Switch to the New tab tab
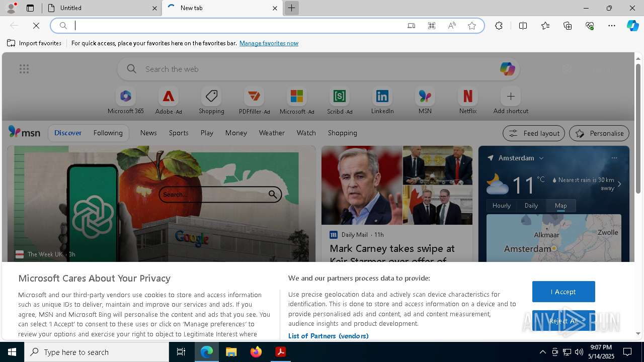The width and height of the screenshot is (644, 362). [223, 8]
